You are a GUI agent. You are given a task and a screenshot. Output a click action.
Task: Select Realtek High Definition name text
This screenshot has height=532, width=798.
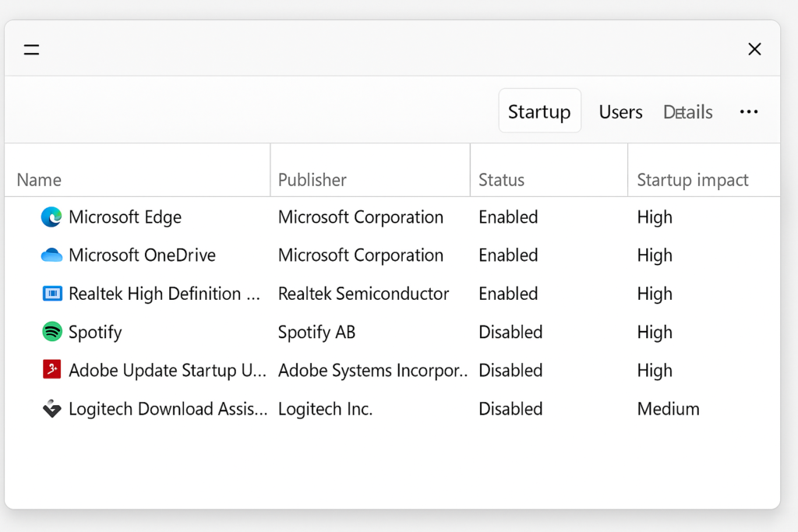pyautogui.click(x=164, y=294)
